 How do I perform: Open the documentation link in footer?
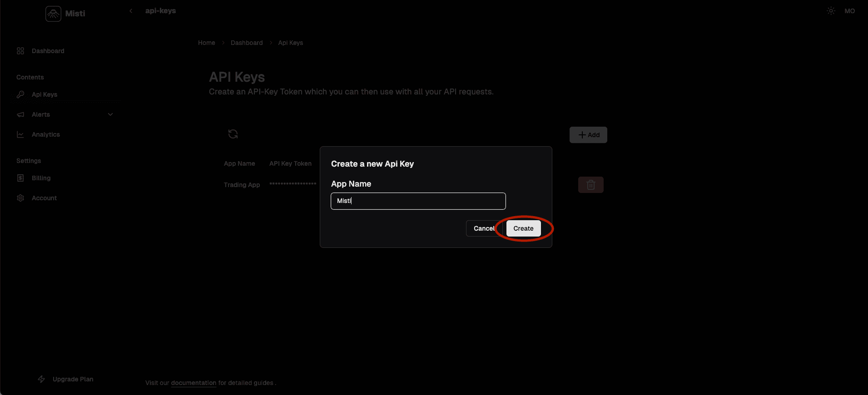point(193,383)
